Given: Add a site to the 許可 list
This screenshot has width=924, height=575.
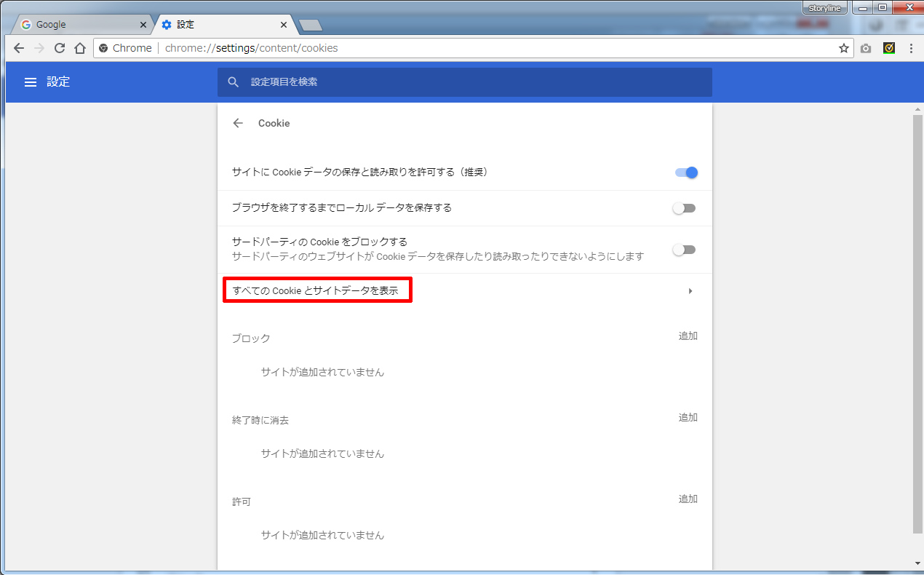Looking at the screenshot, I should point(688,499).
